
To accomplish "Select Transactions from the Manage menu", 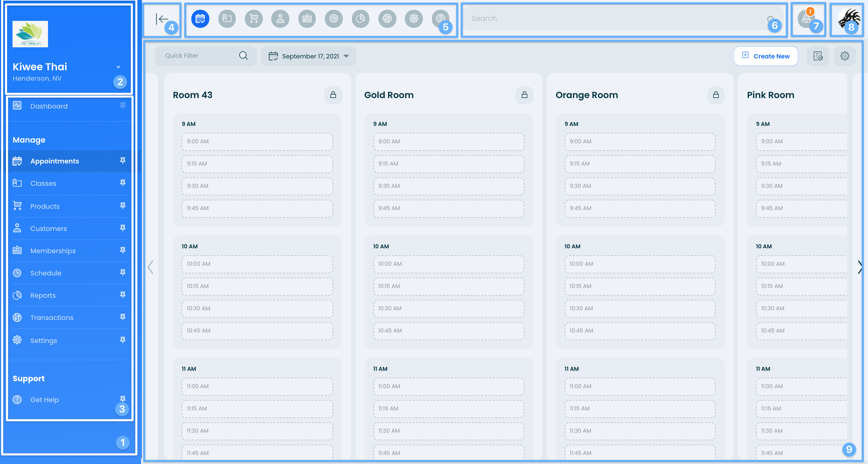I will point(51,318).
